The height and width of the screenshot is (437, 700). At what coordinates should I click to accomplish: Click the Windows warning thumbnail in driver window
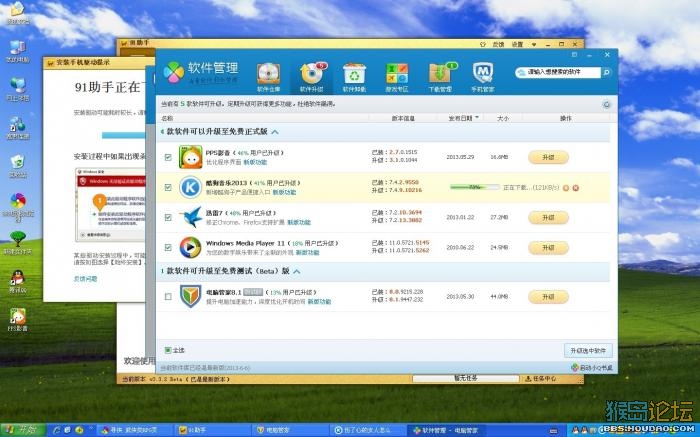coord(111,204)
